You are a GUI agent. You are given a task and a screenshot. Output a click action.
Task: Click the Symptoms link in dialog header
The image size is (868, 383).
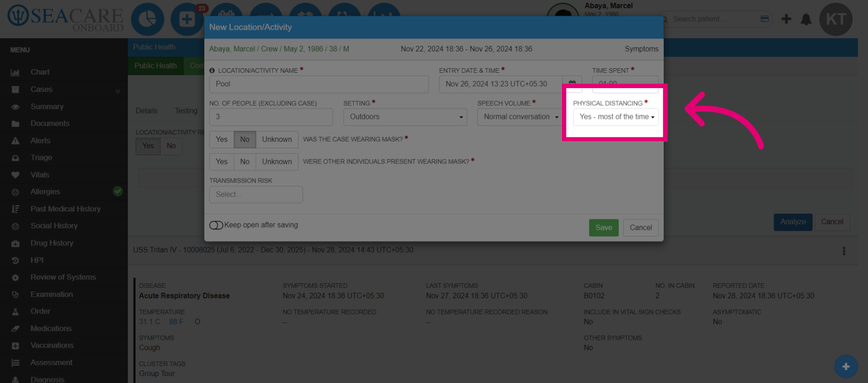pyautogui.click(x=642, y=49)
